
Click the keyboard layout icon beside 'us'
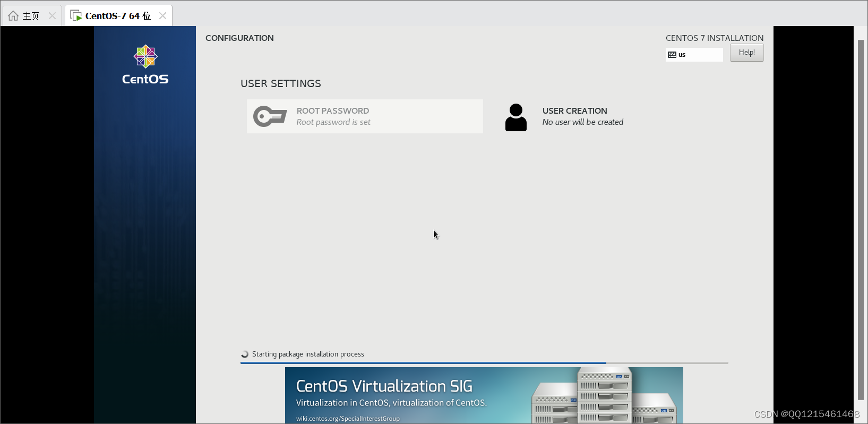click(672, 55)
